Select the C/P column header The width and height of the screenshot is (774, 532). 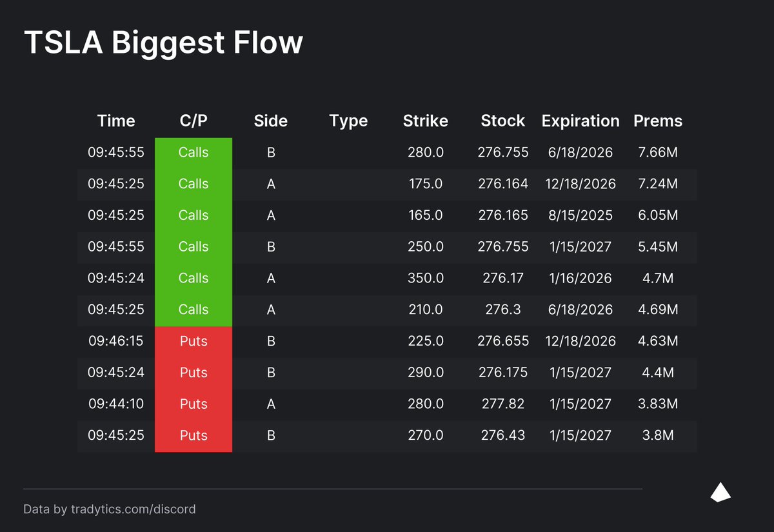click(x=193, y=121)
